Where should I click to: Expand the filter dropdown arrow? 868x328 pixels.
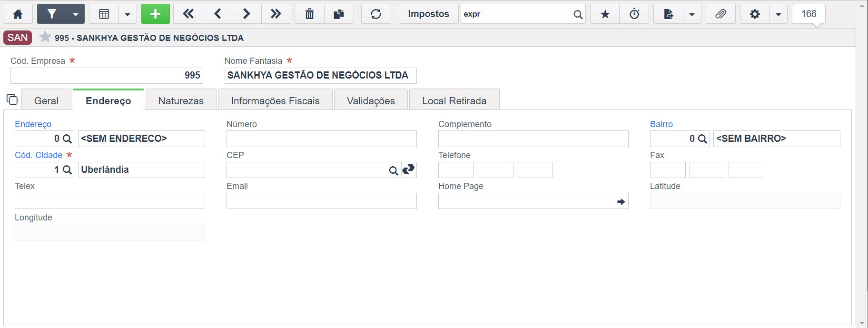point(76,14)
